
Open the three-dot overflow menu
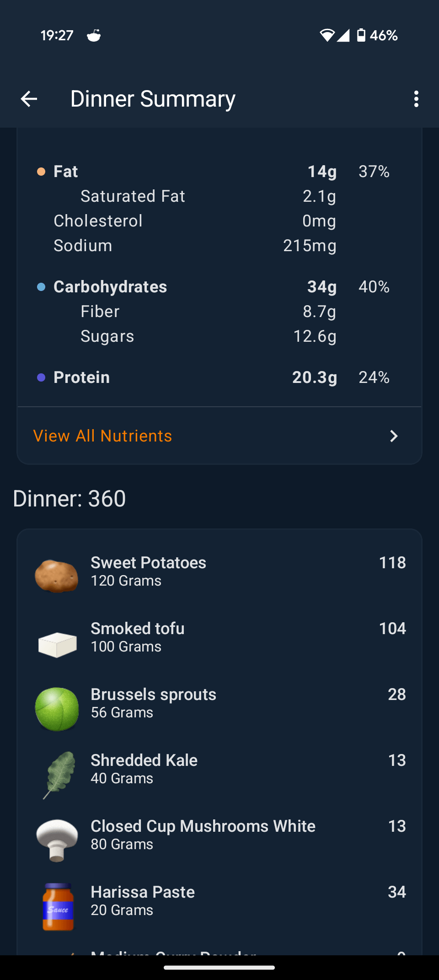pos(416,99)
